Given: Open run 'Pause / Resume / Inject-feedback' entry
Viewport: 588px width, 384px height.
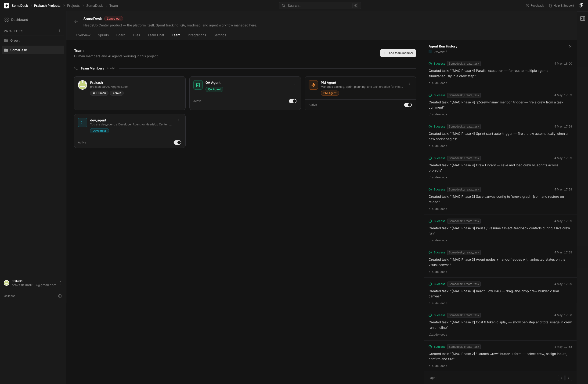Looking at the screenshot, I should click(500, 230).
